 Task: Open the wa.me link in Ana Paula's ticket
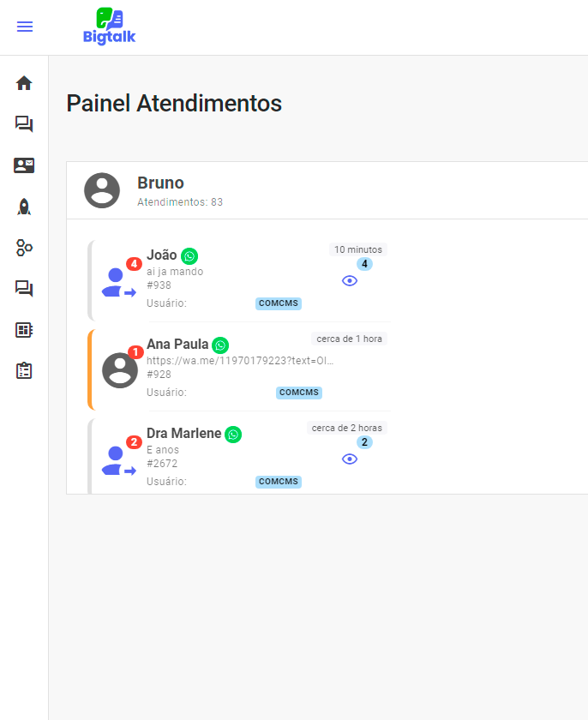pyautogui.click(x=240, y=361)
